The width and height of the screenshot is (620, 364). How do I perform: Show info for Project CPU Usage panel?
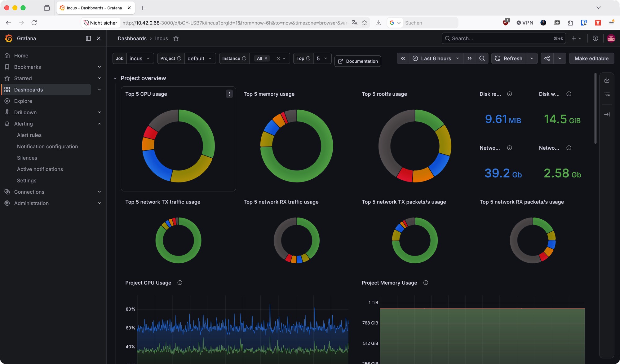pos(180,283)
